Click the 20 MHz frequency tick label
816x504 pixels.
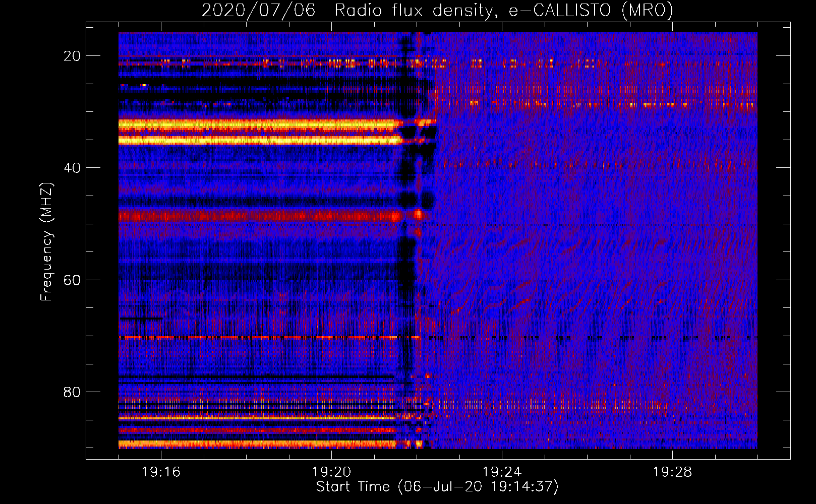click(x=72, y=56)
